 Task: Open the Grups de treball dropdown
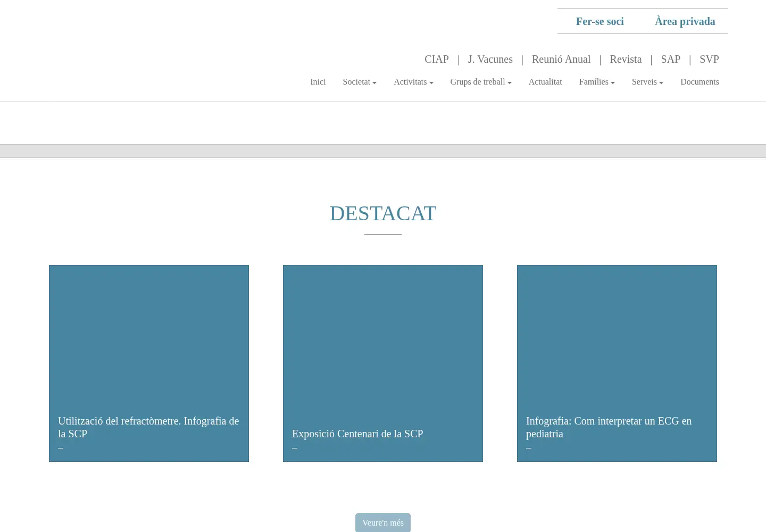click(x=481, y=81)
